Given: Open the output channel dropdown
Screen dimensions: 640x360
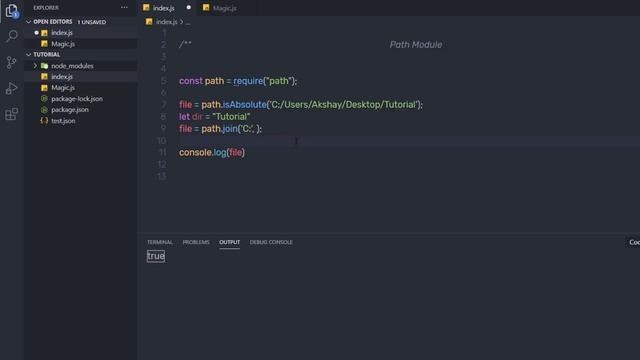Looking at the screenshot, I should (633, 242).
